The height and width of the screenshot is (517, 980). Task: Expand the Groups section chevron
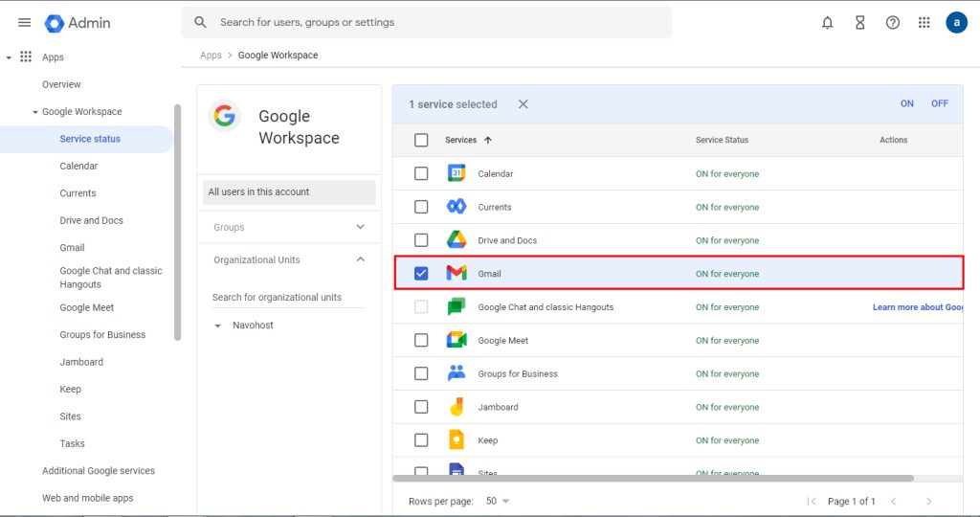pyautogui.click(x=361, y=227)
